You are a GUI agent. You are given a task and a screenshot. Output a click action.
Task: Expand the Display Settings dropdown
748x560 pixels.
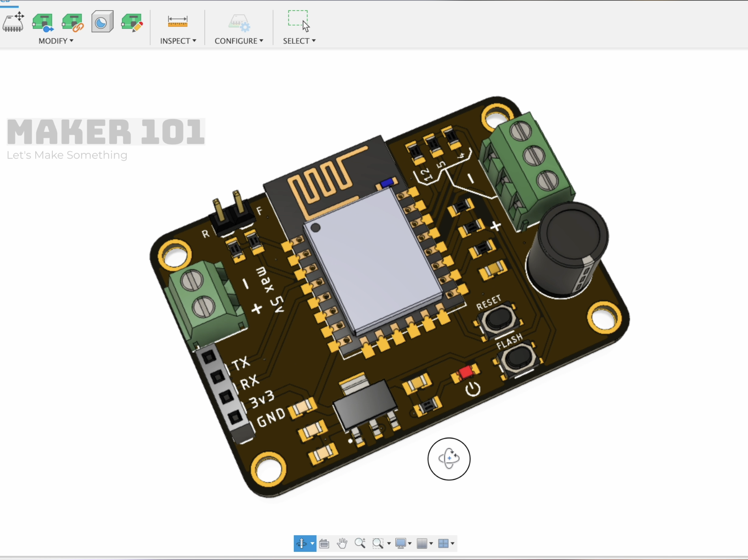tap(410, 543)
